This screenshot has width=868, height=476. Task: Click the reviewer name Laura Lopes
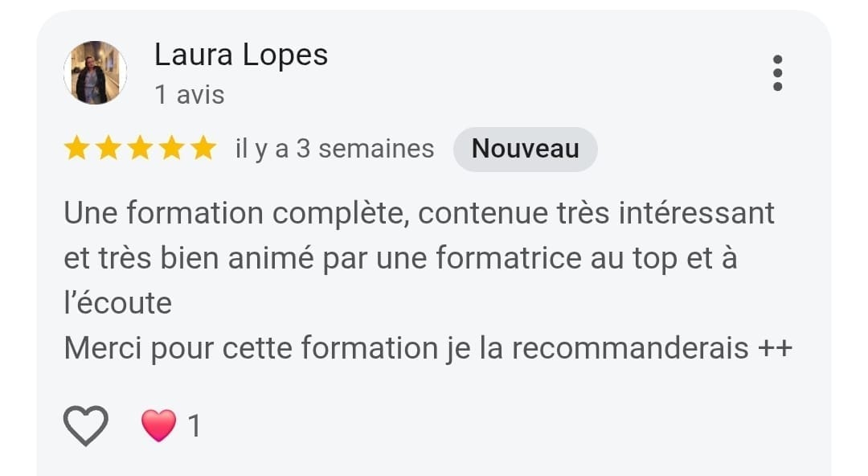click(x=241, y=55)
